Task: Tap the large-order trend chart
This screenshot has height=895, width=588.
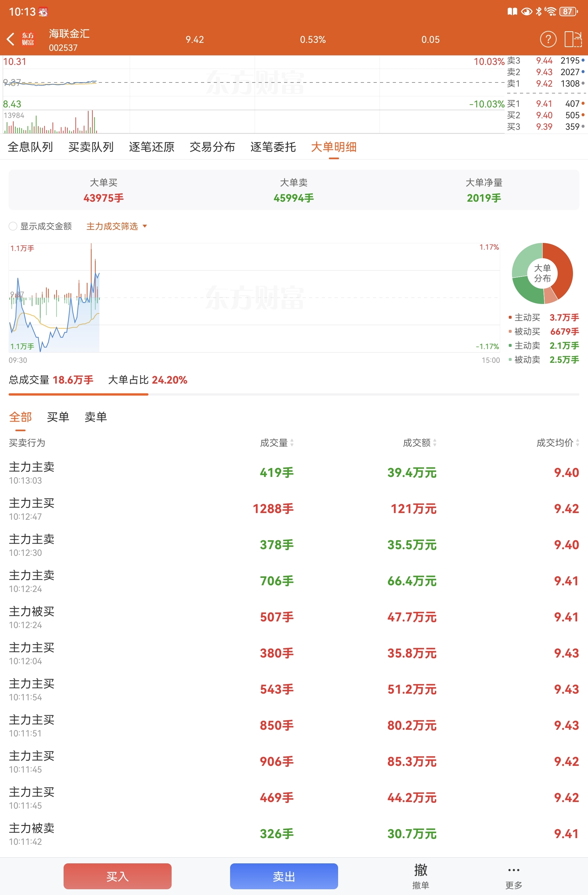Action: pos(254,298)
